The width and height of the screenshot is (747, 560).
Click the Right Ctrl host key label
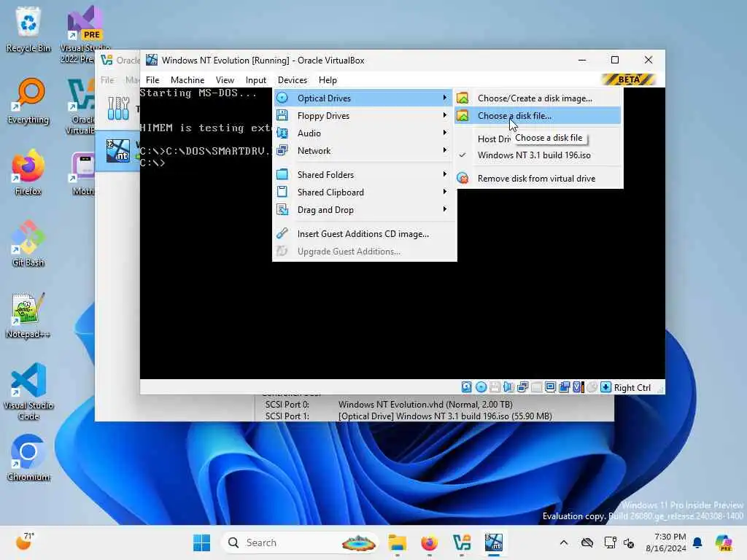pos(632,388)
